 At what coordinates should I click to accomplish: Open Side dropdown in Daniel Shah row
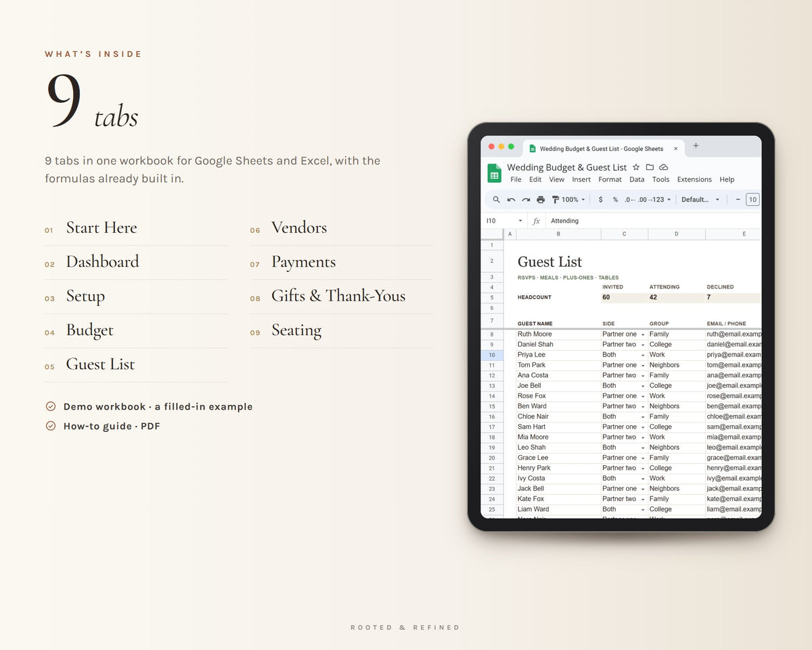click(643, 345)
